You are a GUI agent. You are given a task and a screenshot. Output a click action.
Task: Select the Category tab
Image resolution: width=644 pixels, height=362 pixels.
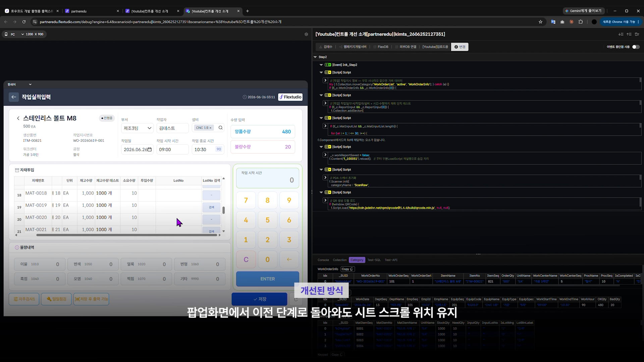click(x=357, y=260)
